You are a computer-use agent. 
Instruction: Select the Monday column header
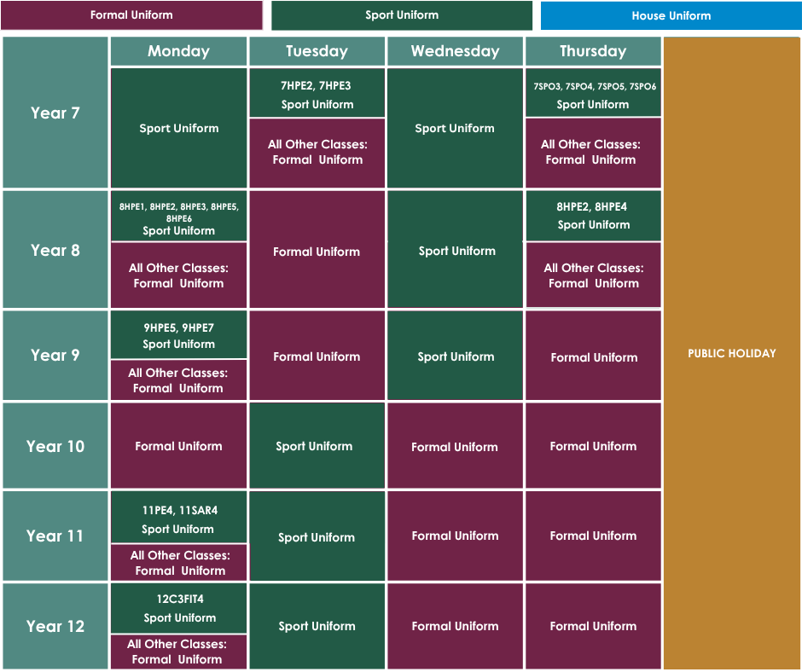pyautogui.click(x=178, y=51)
